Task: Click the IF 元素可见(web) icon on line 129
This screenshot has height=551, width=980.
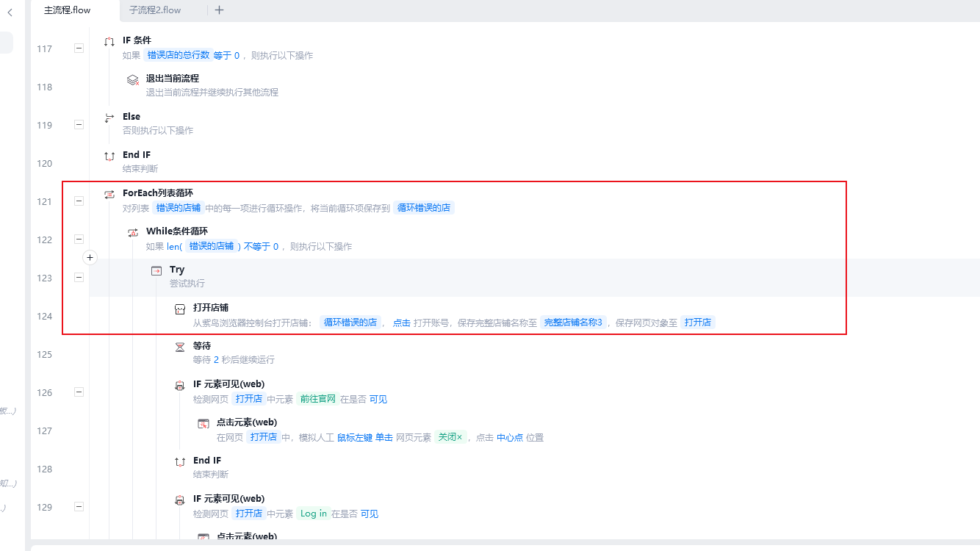Action: 180,500
